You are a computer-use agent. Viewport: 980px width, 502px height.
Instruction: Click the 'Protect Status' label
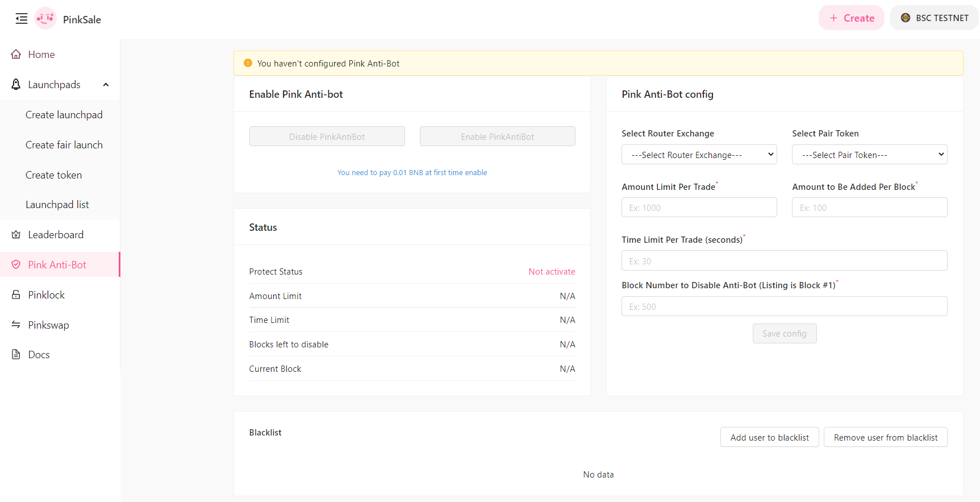pos(276,272)
